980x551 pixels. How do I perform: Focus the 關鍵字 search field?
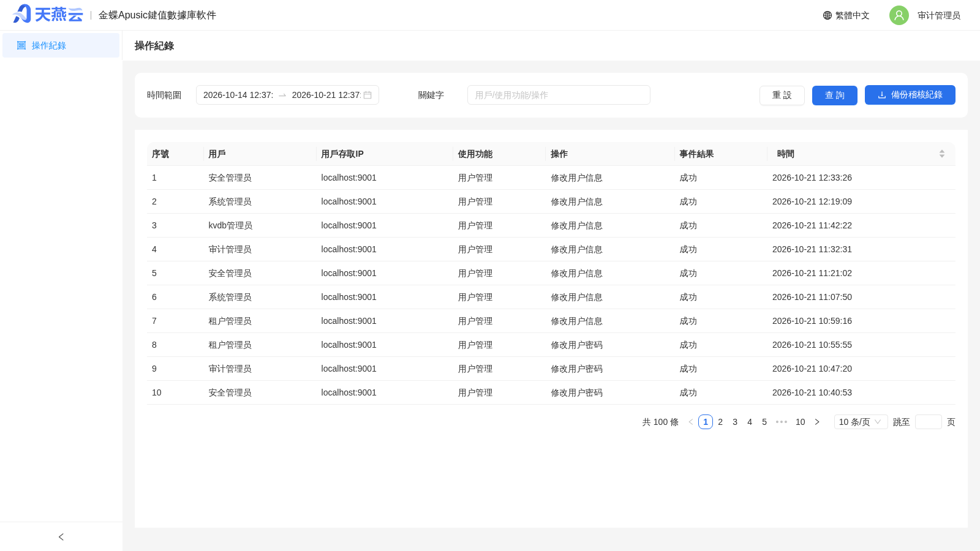tap(559, 95)
